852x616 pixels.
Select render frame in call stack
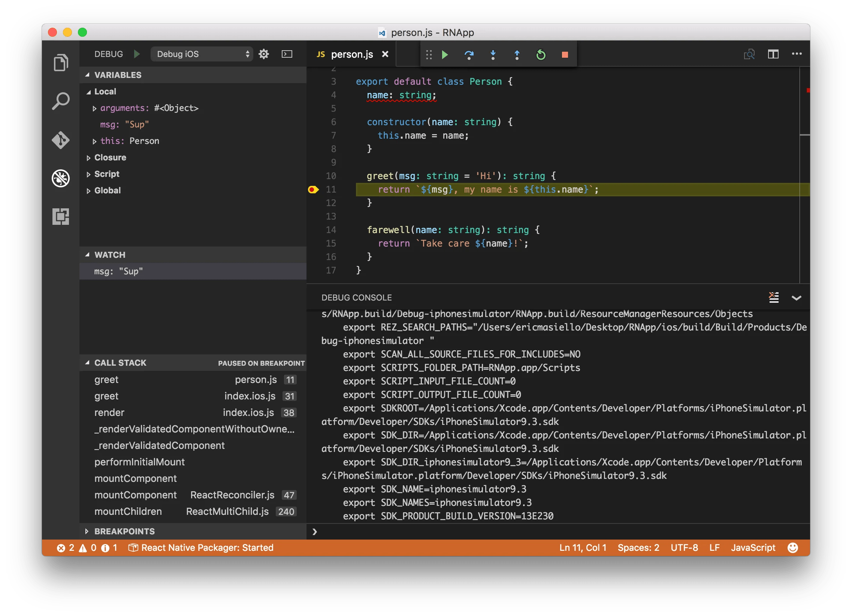point(109,413)
